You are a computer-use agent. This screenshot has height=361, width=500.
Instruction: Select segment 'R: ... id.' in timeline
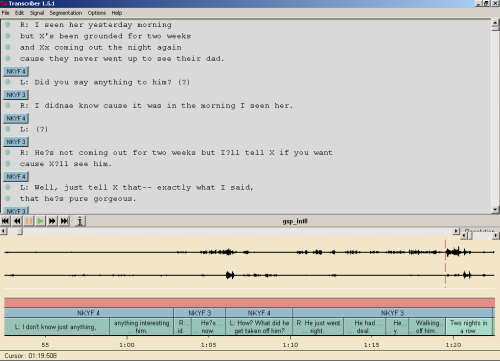182,327
